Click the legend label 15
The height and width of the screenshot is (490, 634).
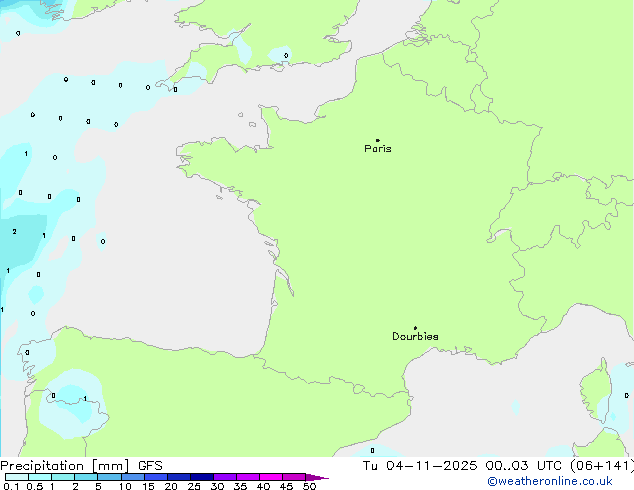click(x=148, y=486)
